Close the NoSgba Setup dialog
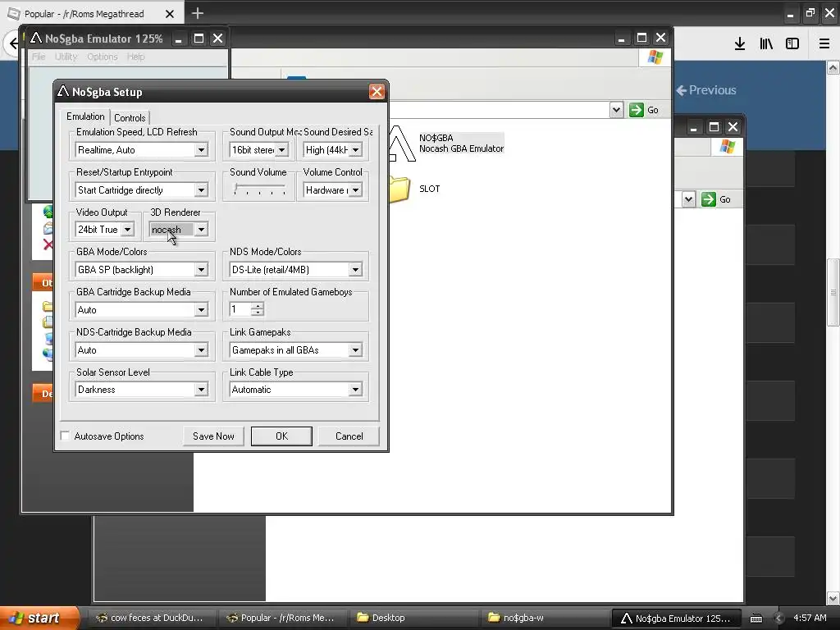Image resolution: width=840 pixels, height=630 pixels. click(x=377, y=92)
